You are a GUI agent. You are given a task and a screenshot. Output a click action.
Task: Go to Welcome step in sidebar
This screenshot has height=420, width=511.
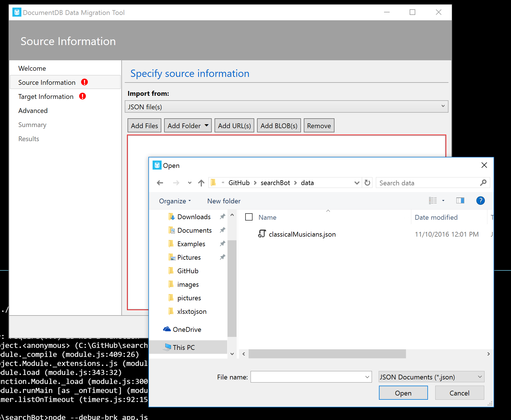32,68
